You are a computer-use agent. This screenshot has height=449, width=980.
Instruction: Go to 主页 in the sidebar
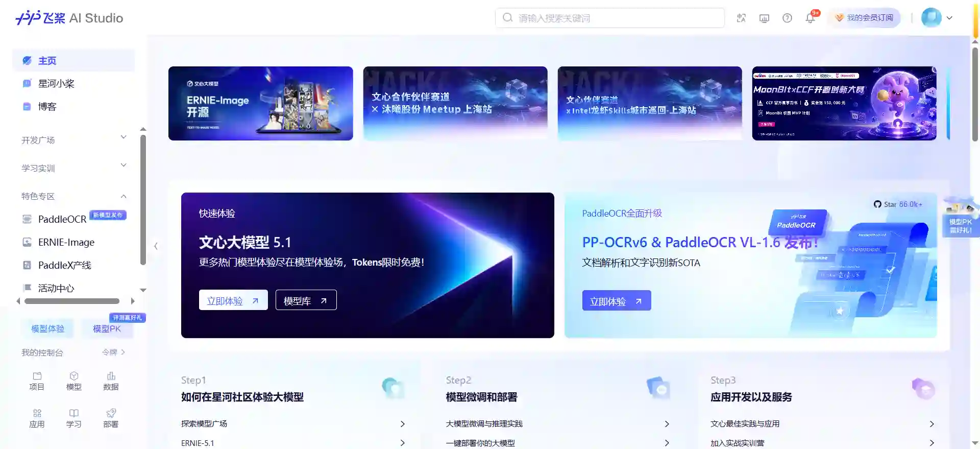(73, 60)
